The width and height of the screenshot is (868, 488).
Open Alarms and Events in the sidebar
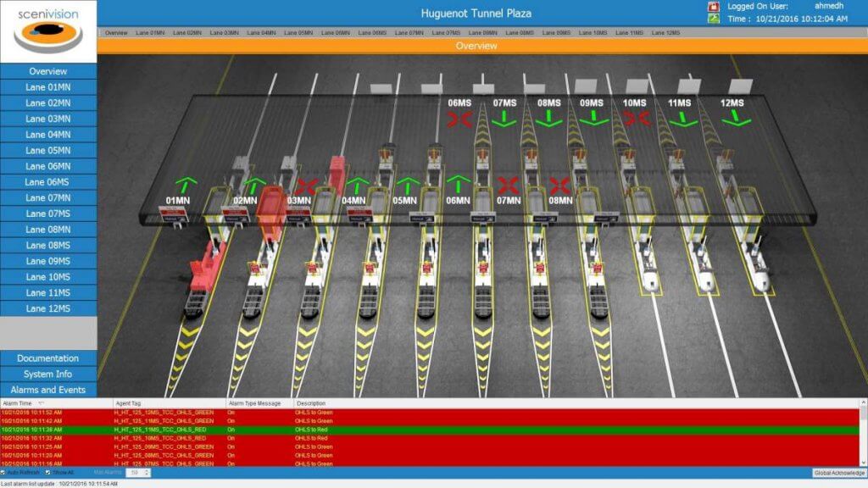pos(48,390)
